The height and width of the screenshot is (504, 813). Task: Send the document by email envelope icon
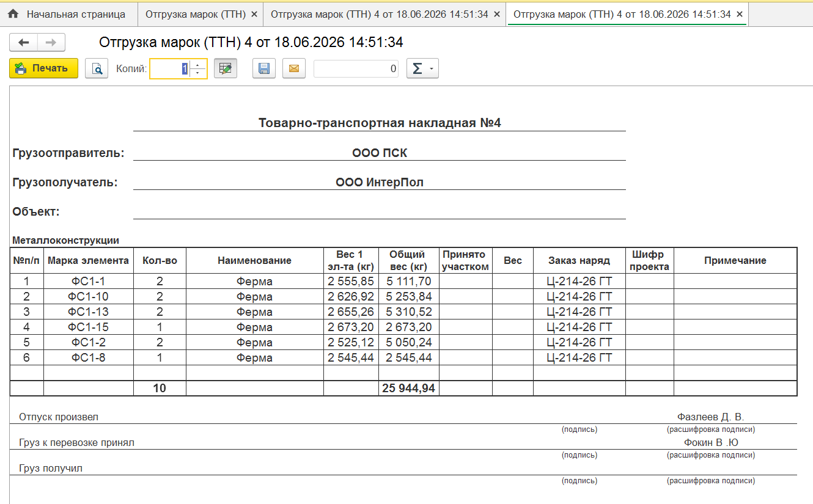(293, 68)
